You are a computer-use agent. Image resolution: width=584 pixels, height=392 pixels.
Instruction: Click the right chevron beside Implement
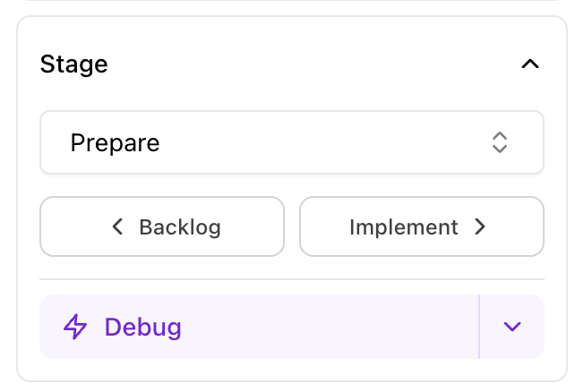point(480,227)
